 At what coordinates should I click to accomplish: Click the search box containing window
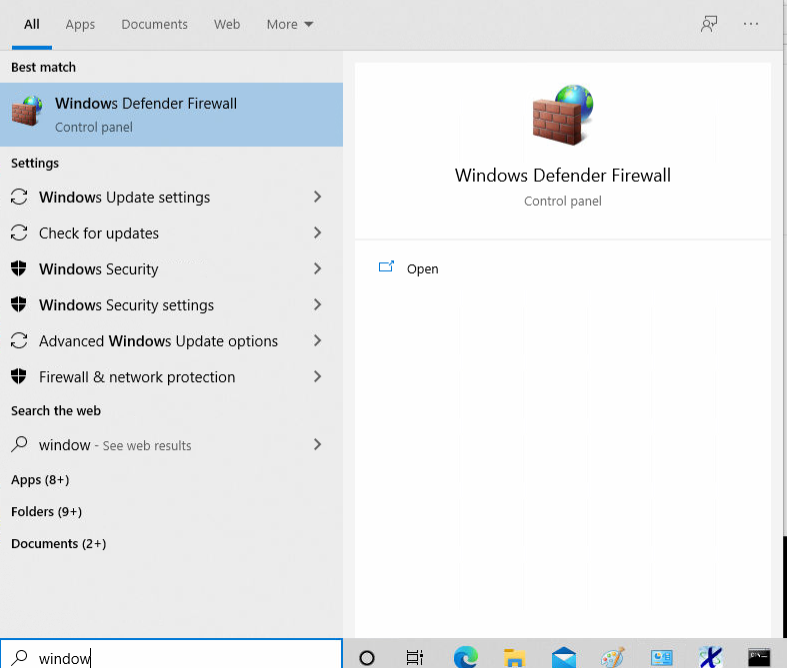(x=171, y=654)
